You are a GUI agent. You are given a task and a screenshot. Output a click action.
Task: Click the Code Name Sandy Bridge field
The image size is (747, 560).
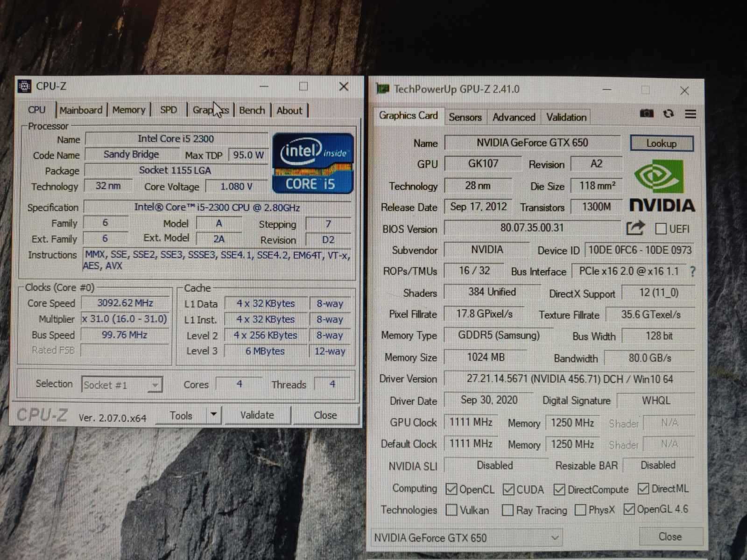pyautogui.click(x=131, y=154)
